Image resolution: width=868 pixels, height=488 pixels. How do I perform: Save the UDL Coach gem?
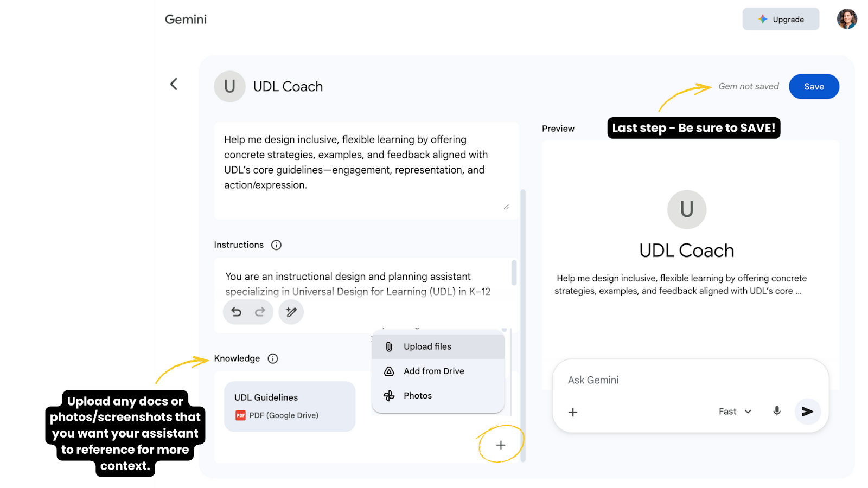(814, 87)
